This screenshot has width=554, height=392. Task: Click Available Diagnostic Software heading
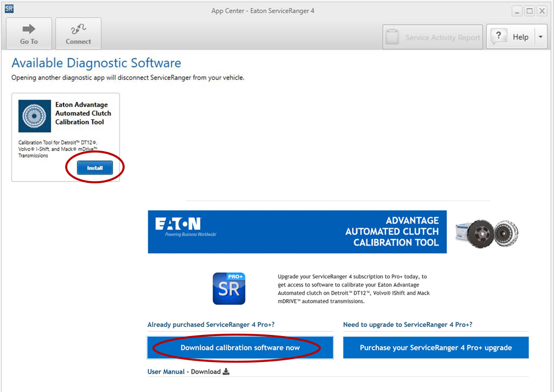coord(96,63)
